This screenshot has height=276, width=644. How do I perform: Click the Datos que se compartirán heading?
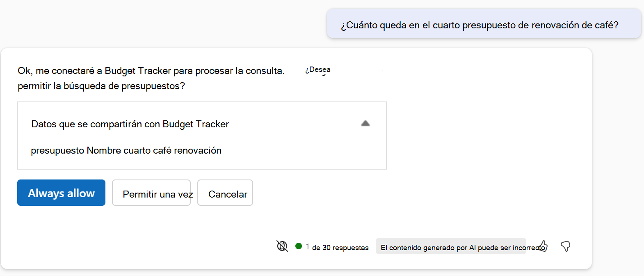point(130,124)
